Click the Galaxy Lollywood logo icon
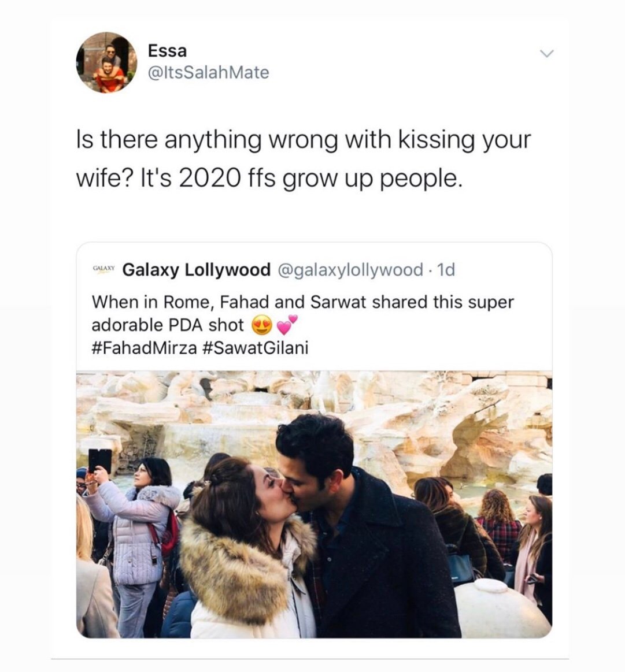This screenshot has width=625, height=672. [x=104, y=269]
